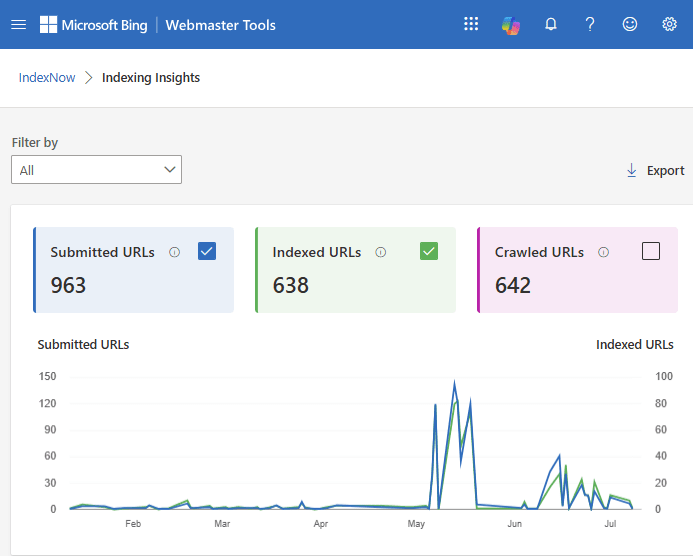The width and height of the screenshot is (693, 556).
Task: Open the hamburger navigation menu
Action: tap(18, 25)
